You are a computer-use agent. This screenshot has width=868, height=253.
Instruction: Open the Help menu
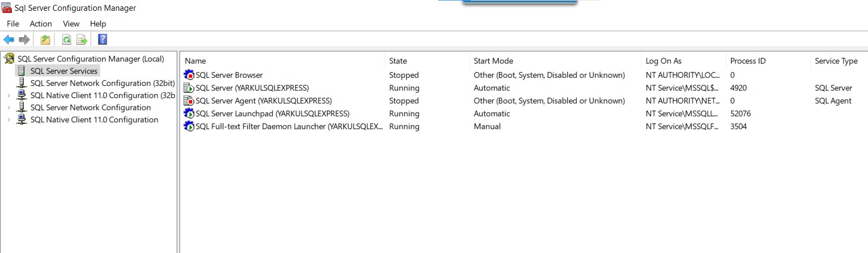click(98, 24)
